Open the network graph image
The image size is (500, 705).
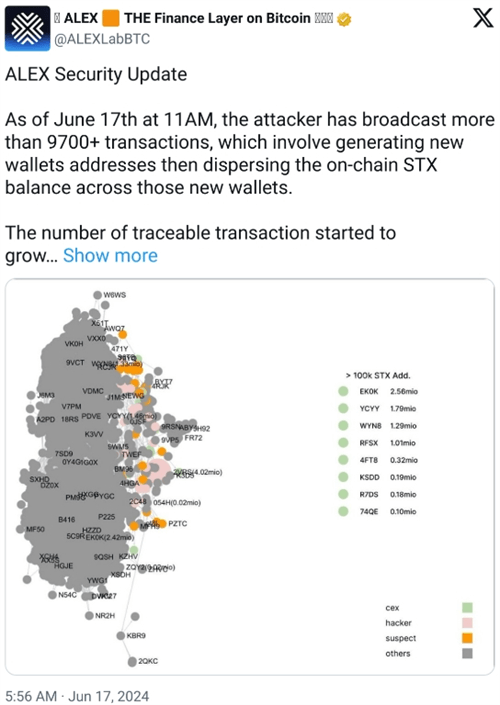(250, 477)
